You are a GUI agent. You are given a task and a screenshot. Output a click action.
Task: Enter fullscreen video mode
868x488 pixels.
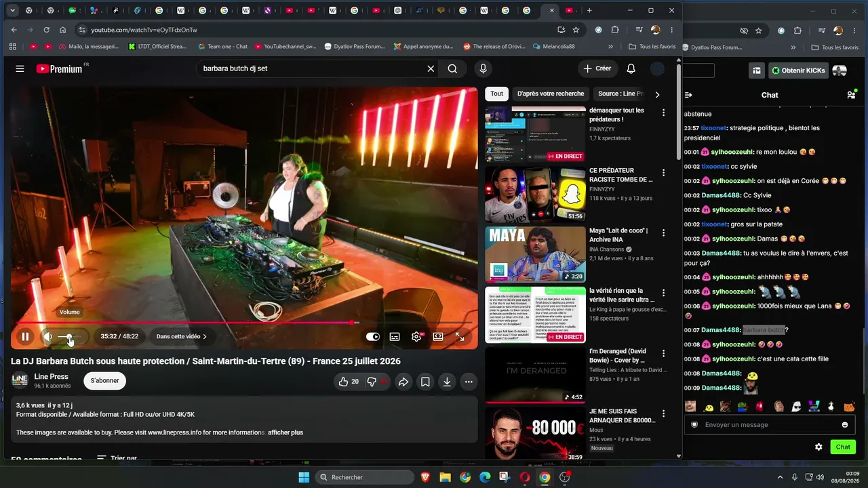tap(460, 336)
